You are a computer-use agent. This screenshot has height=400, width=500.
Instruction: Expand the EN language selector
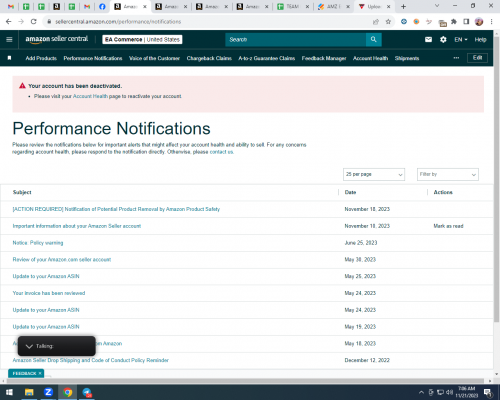(x=461, y=40)
